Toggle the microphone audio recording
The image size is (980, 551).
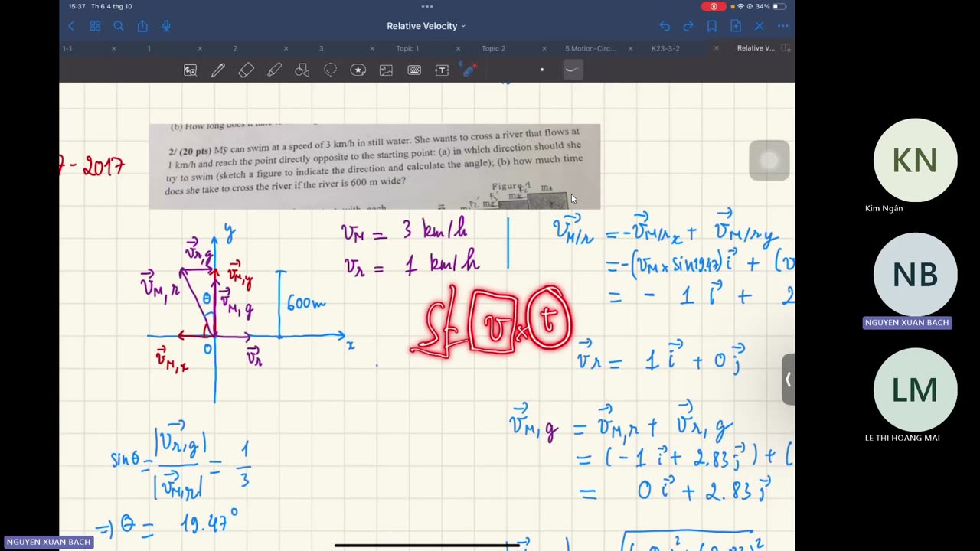coord(166,26)
